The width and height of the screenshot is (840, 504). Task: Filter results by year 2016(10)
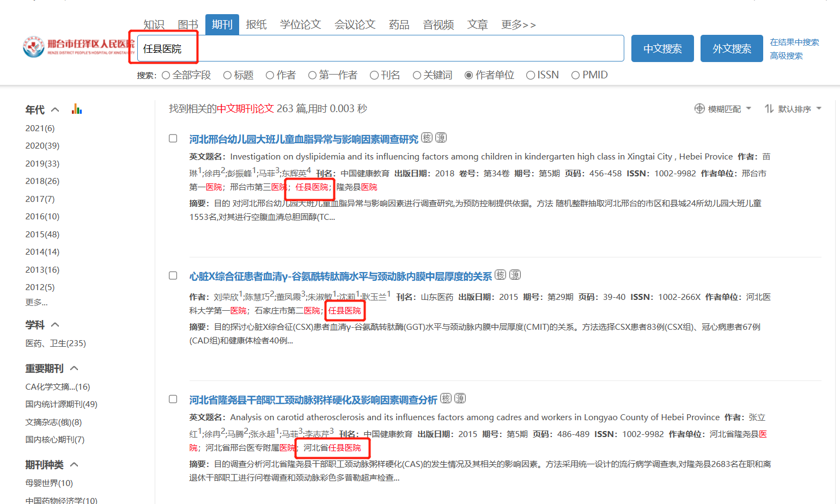click(x=42, y=216)
